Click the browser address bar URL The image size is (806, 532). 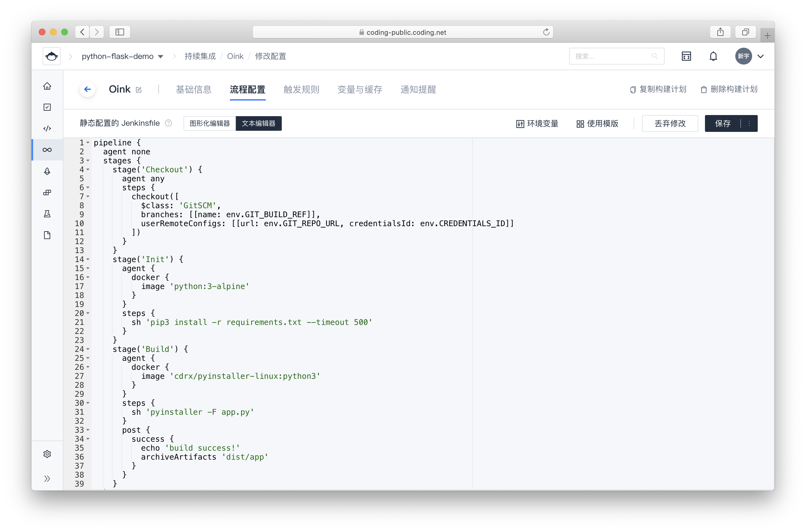[x=403, y=32]
